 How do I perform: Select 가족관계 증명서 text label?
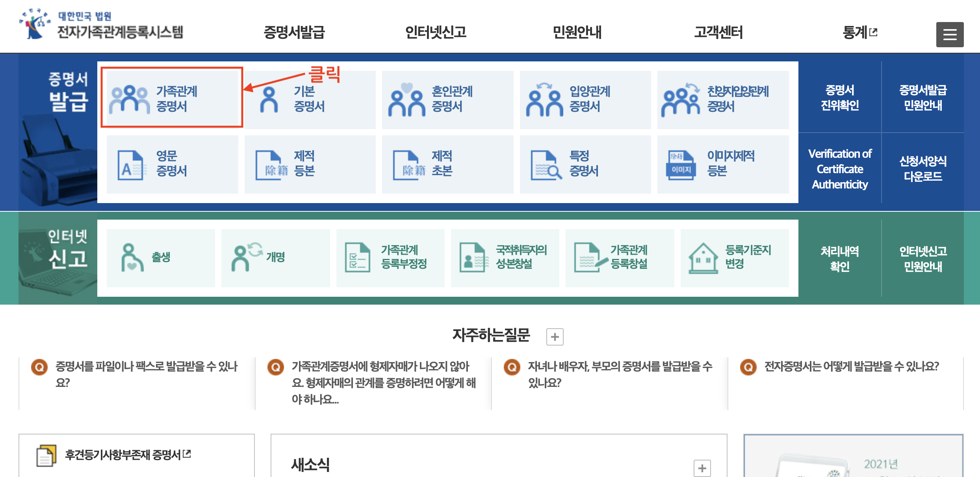[x=176, y=99]
